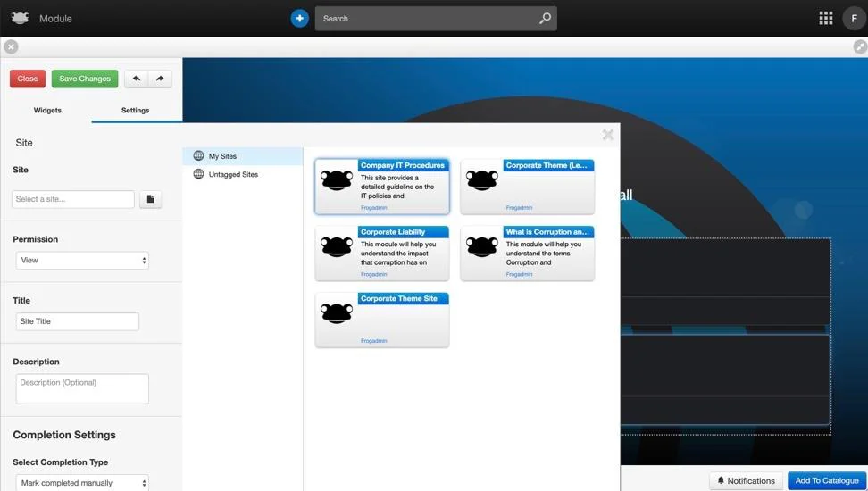
Task: Click Corporate Liability description text
Action: click(x=398, y=253)
